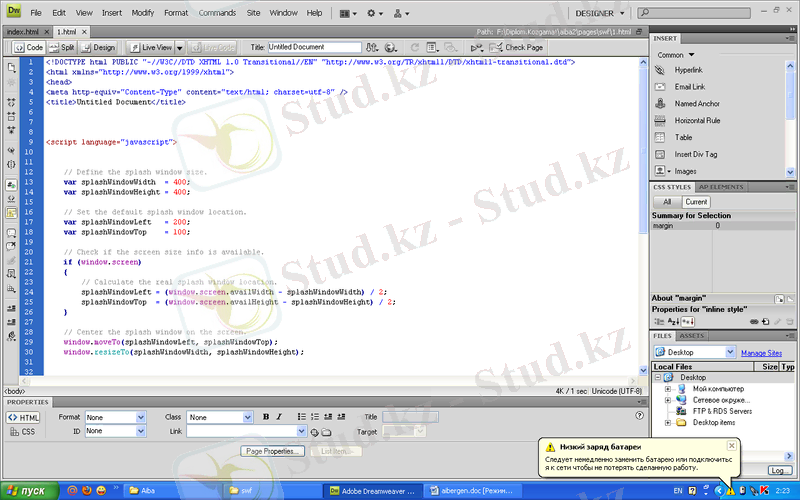This screenshot has height=500, width=800.
Task: Click the File Management toolbar icon
Action: [x=372, y=47]
